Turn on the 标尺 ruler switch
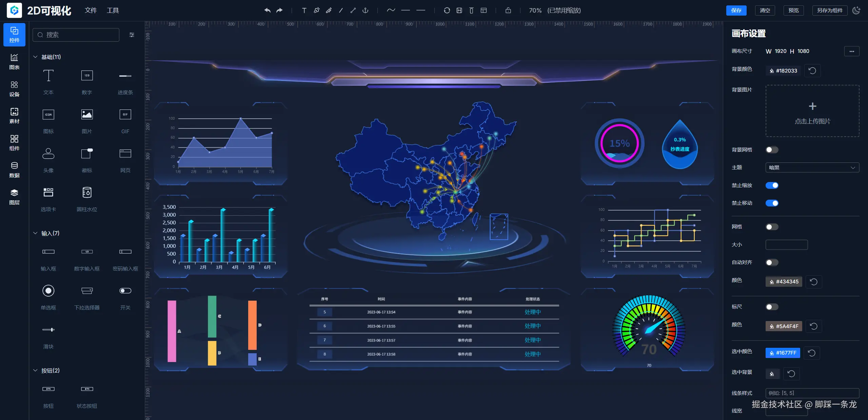Viewport: 868px width, 420px height. (772, 307)
